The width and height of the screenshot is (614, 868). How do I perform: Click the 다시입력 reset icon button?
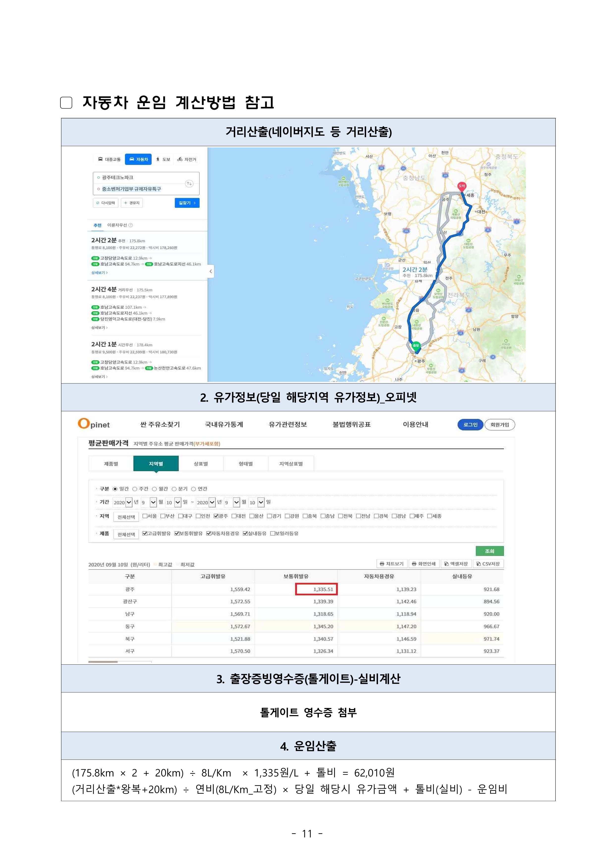(106, 203)
